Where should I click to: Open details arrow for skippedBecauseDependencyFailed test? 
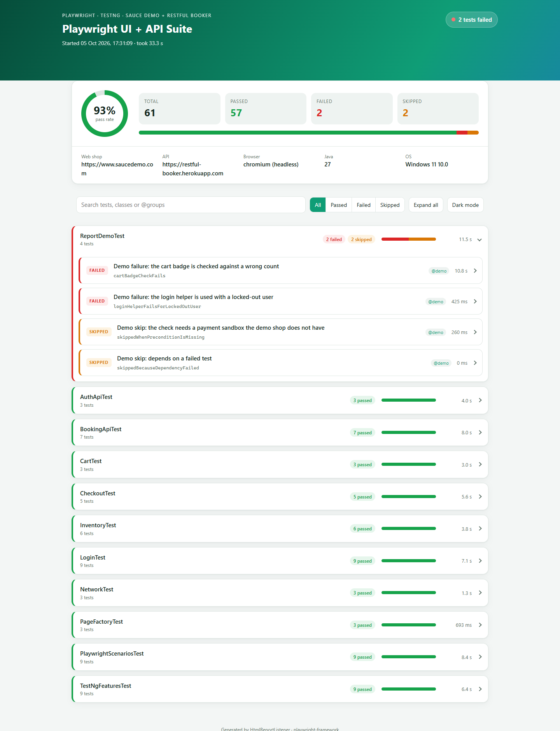[475, 363]
